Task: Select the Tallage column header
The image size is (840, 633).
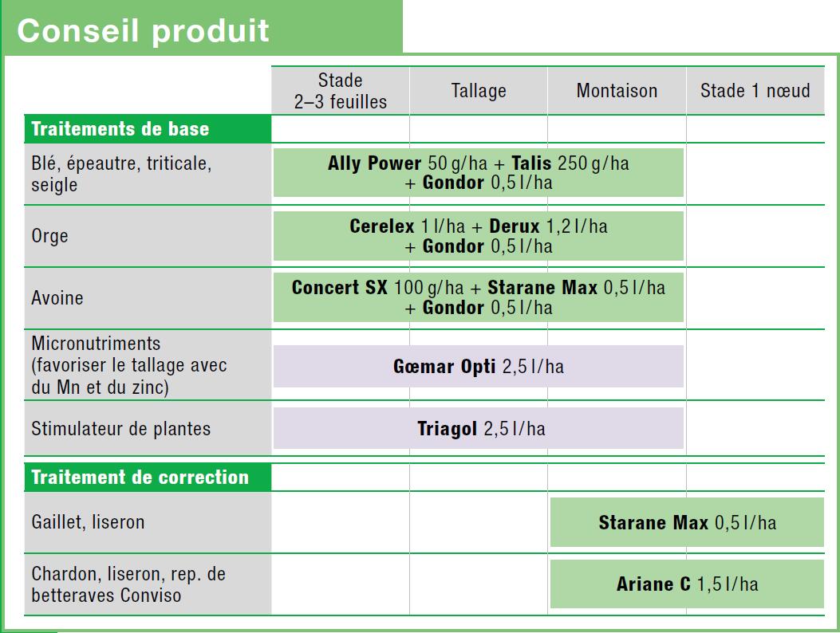Action: point(479,91)
